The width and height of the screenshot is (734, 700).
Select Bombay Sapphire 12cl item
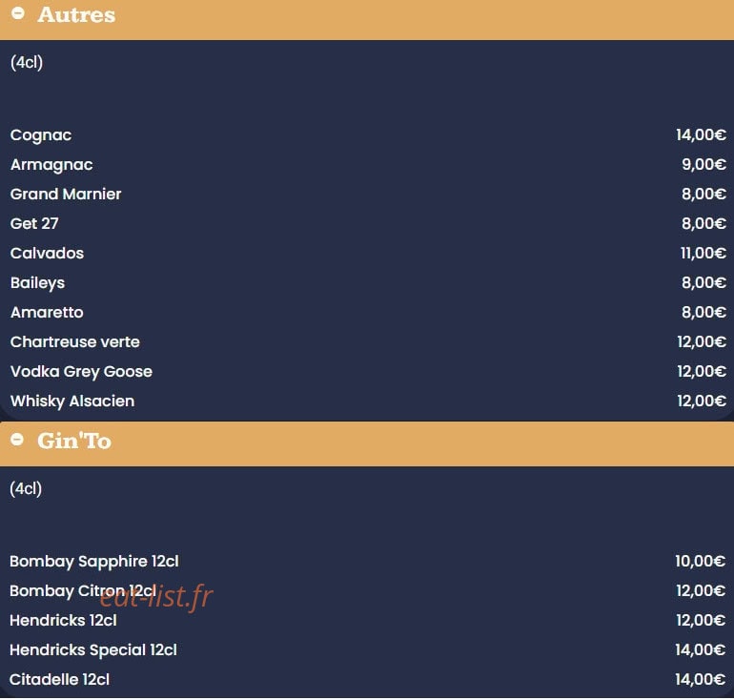point(94,561)
